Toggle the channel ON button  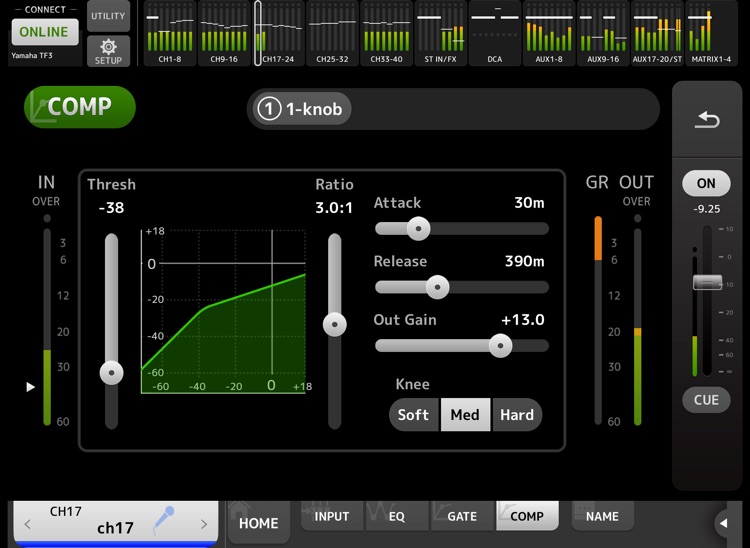[x=706, y=183]
